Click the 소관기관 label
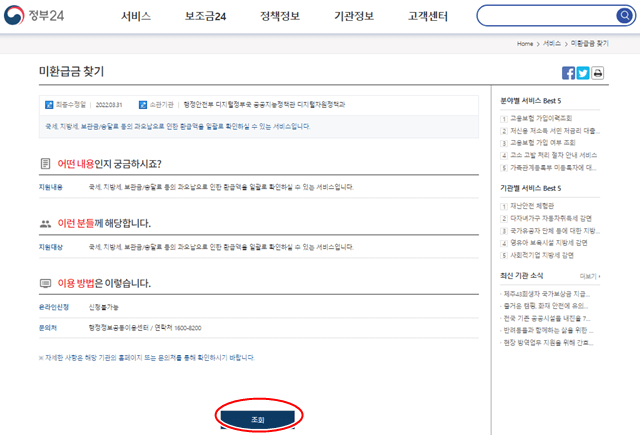This screenshot has height=435, width=640. pyautogui.click(x=161, y=105)
